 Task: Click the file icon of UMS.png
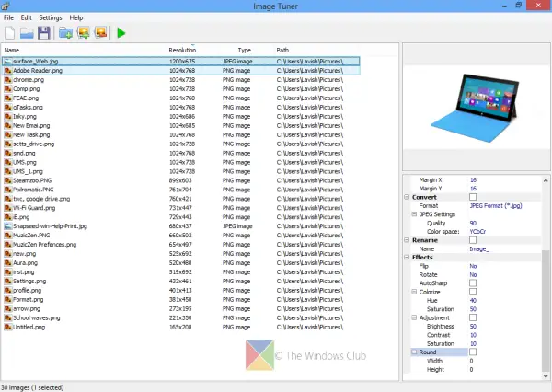click(7, 162)
